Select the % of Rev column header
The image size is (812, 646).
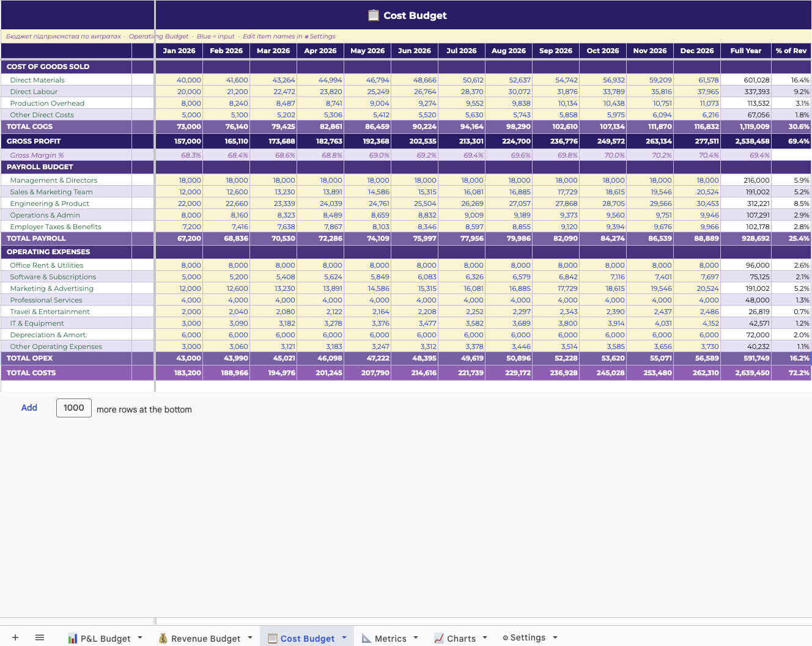(791, 51)
